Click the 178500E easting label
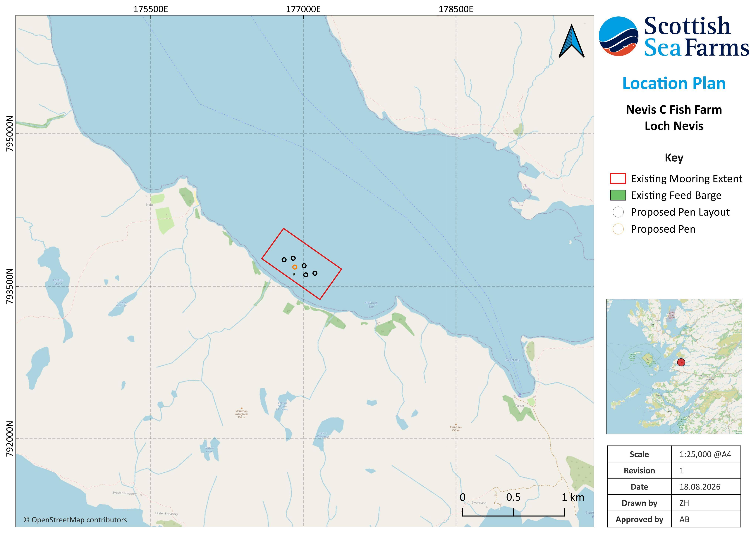 (x=456, y=9)
